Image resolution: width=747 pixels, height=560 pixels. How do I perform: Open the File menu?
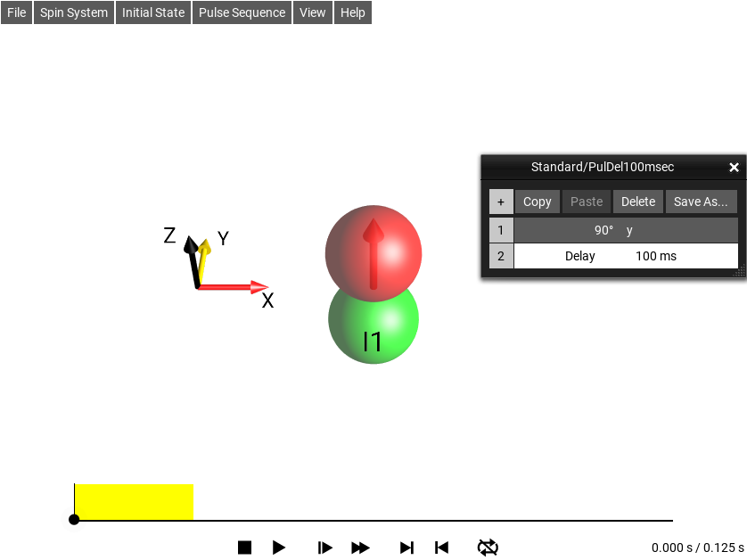(17, 12)
